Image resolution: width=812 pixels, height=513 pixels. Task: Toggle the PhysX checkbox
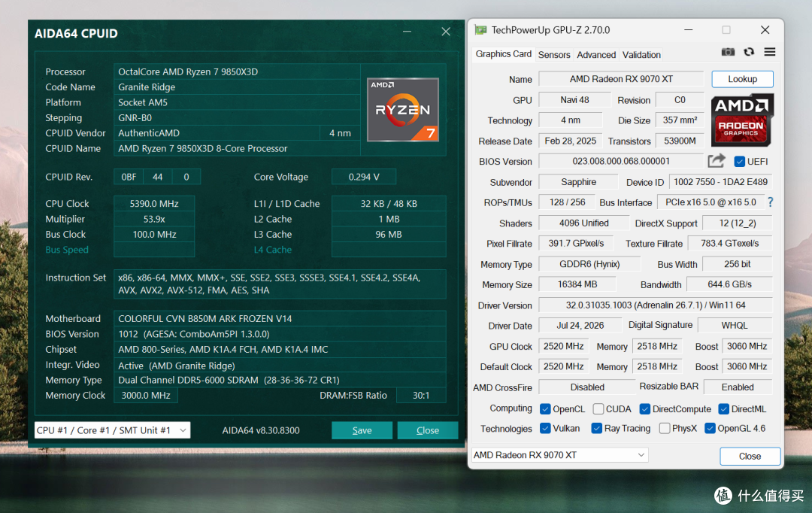click(x=665, y=428)
